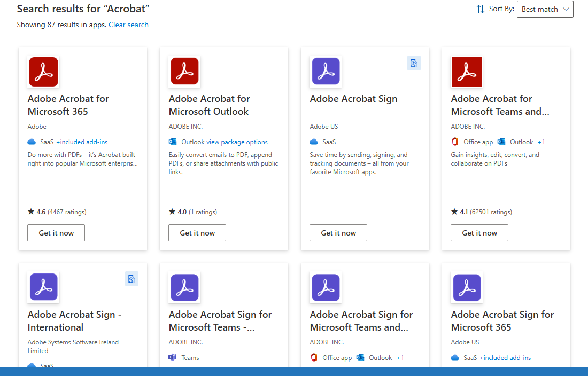The width and height of the screenshot is (588, 376).
Task: Click the Adobe Acrobat for Microsoft Outlook logo
Action: coord(184,71)
